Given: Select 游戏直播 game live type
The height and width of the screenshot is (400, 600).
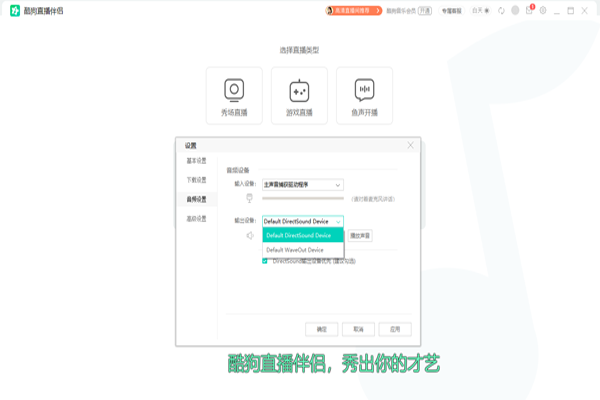Looking at the screenshot, I should 299,96.
